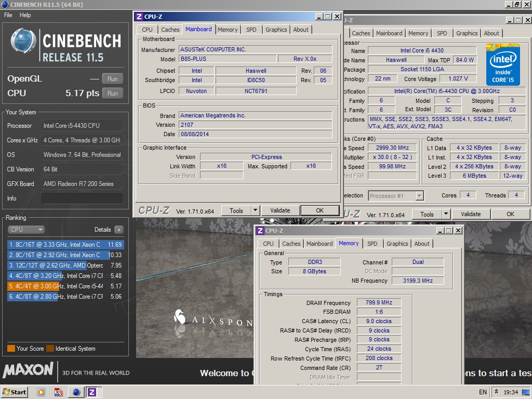This screenshot has width=532, height=399.
Task: Click OK in Mainboard CPU-Z window
Action: (320, 211)
